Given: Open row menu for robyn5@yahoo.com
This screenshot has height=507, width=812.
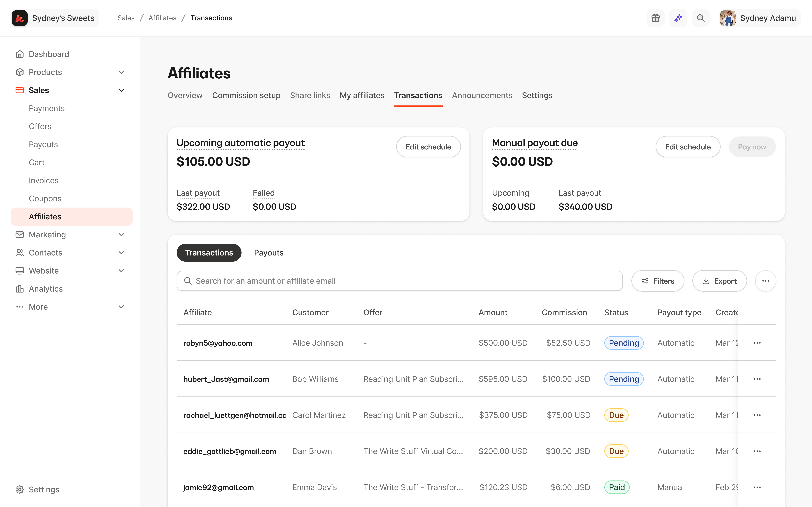Looking at the screenshot, I should click(757, 343).
